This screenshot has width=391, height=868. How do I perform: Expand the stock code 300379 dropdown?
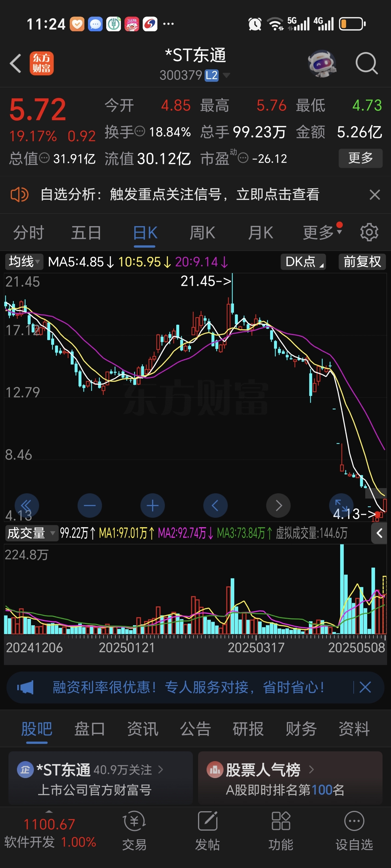click(x=227, y=75)
